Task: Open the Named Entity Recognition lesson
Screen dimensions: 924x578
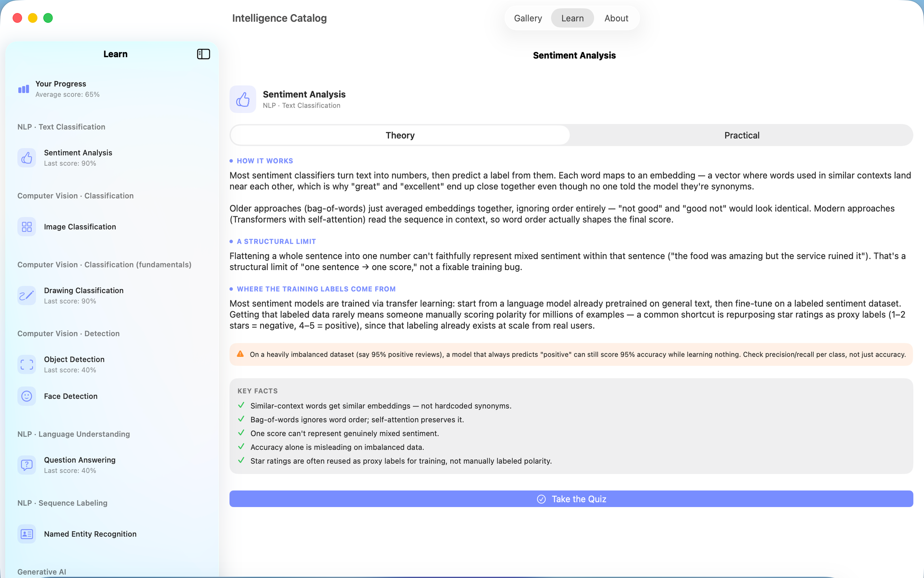Action: click(112, 534)
